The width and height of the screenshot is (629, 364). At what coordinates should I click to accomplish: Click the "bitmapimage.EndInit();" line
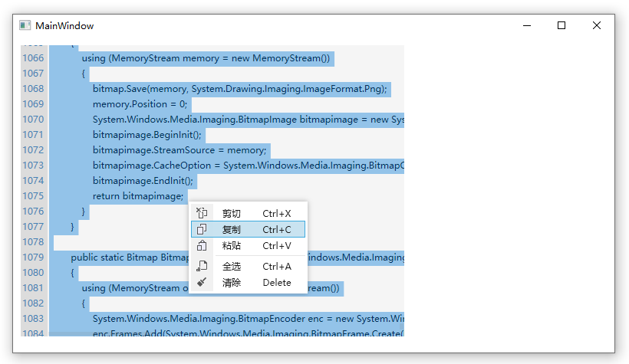point(143,181)
